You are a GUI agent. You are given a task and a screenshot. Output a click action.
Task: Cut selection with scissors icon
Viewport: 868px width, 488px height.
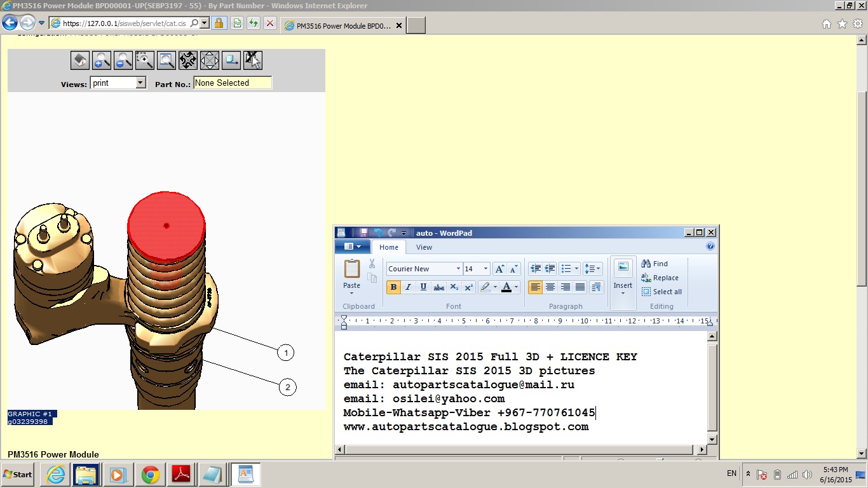[x=372, y=264]
